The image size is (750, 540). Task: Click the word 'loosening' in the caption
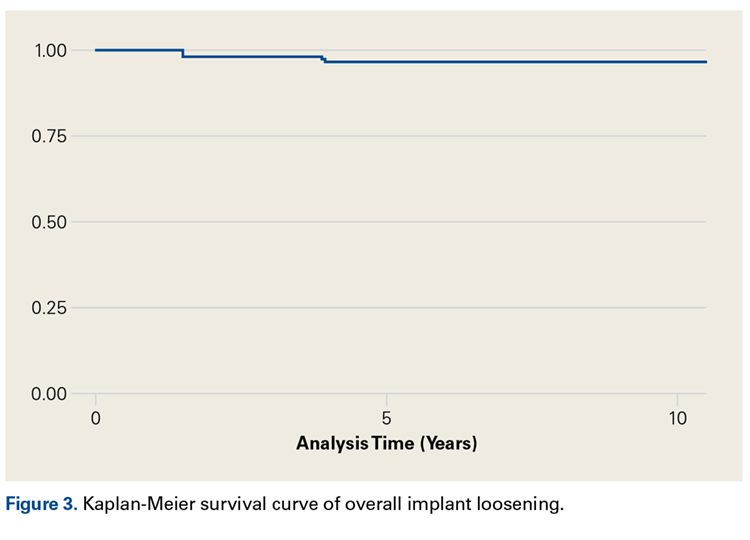pos(523,504)
